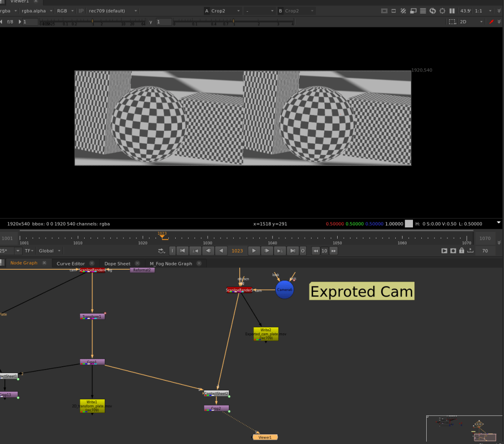504x444 pixels.
Task: Click the current frame field showing 1023
Action: (237, 251)
